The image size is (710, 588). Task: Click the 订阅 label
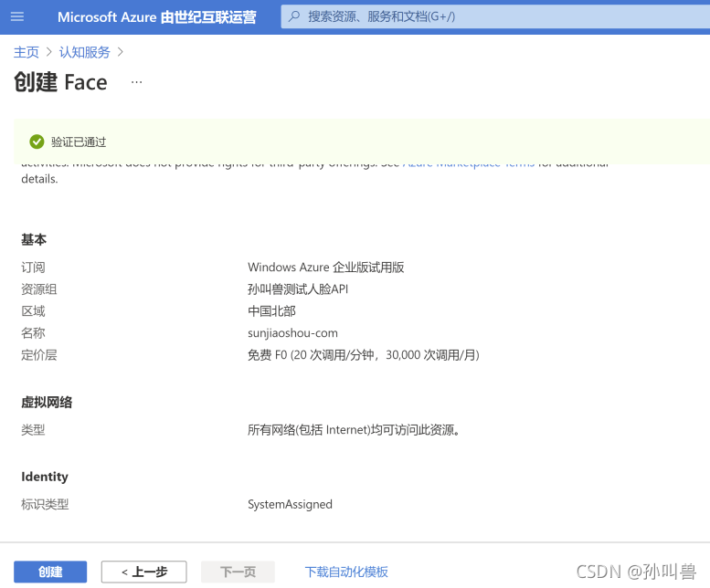[33, 268]
